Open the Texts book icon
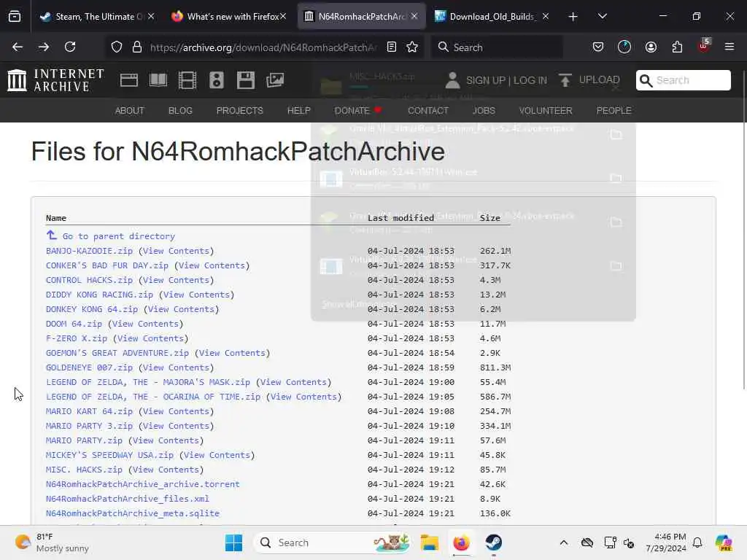 coord(158,80)
